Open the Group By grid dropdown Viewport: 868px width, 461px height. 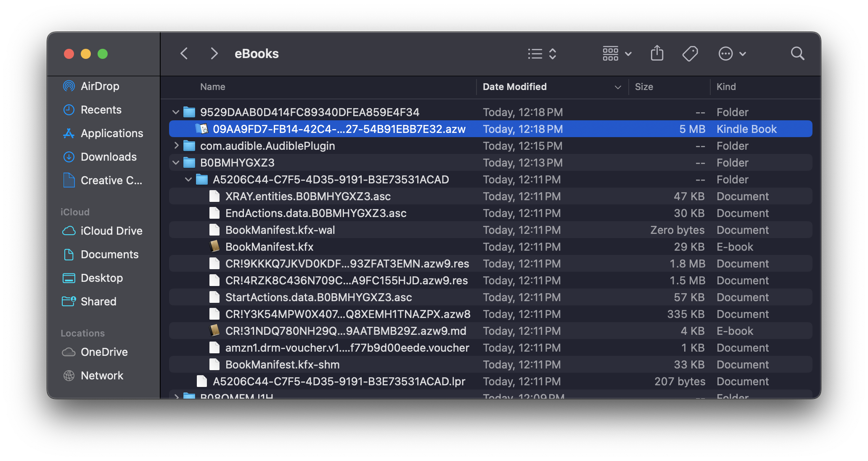coord(617,53)
